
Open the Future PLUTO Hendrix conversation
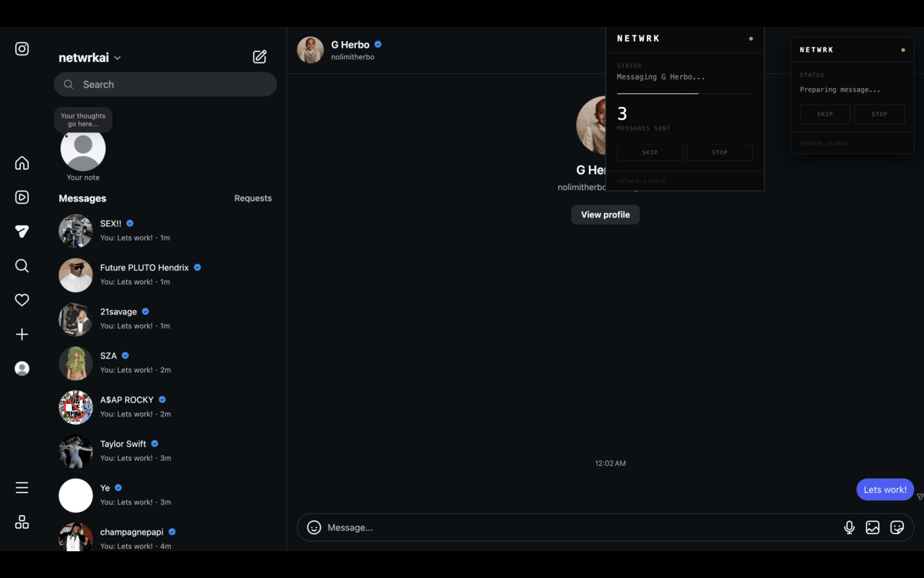[165, 275]
